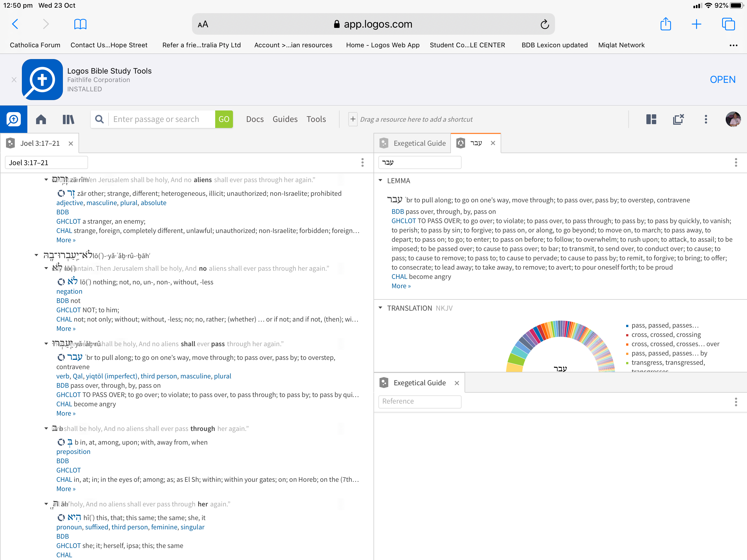Edit the Joel 3:17–21 reference box

(46, 162)
